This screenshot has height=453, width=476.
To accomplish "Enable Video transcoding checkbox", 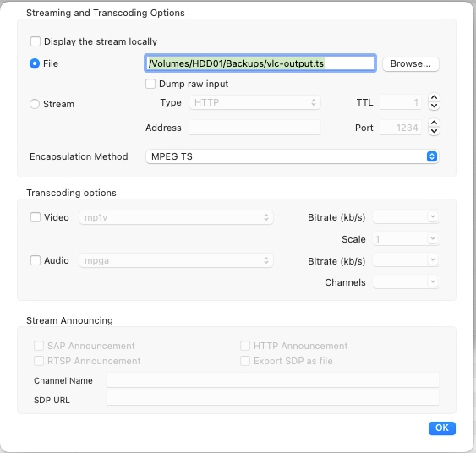I will pos(36,217).
